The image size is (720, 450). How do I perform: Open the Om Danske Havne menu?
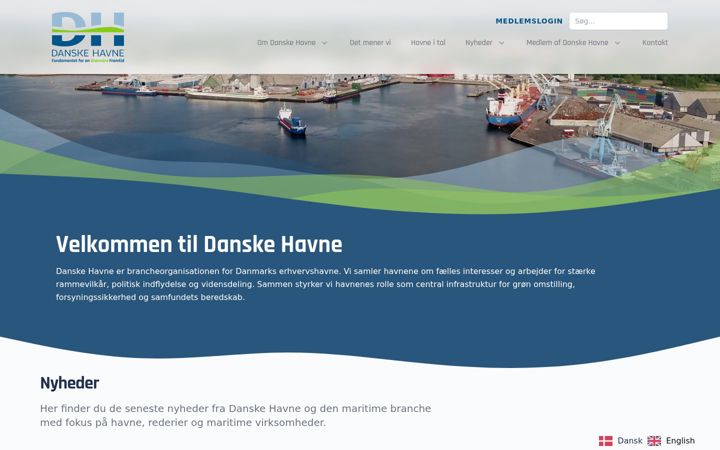(x=286, y=43)
